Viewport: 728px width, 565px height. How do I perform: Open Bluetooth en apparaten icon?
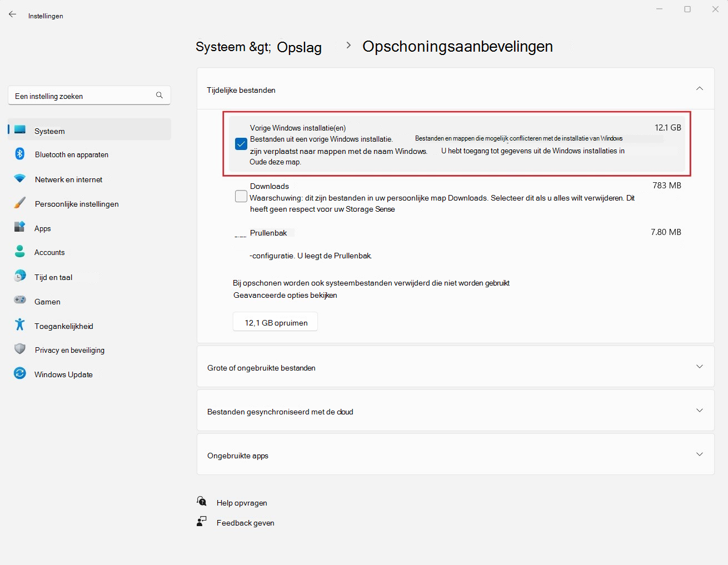tap(19, 154)
